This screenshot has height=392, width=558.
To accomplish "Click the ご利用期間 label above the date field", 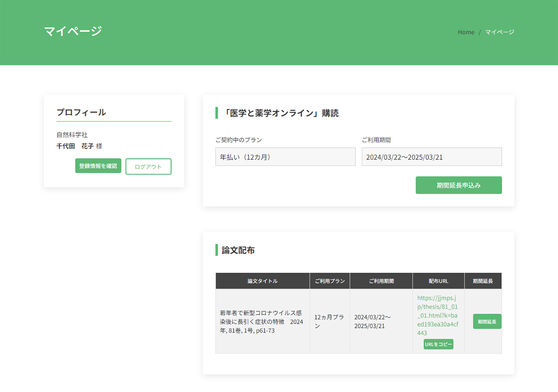I will [x=376, y=140].
